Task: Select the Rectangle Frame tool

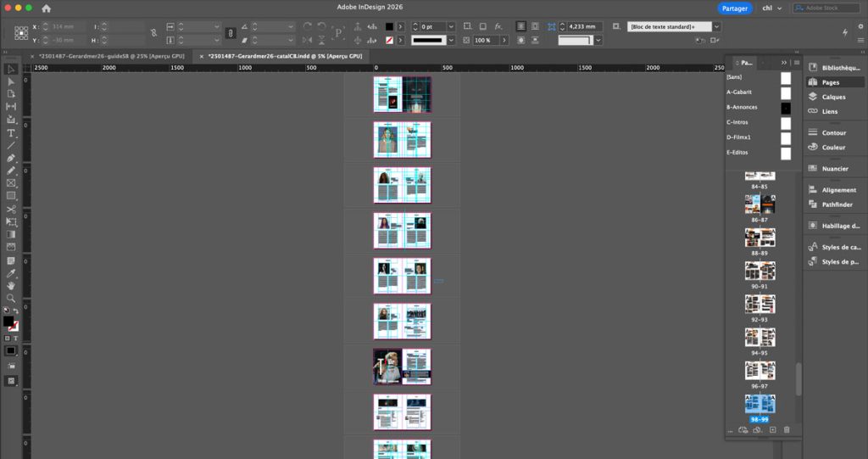Action: pos(10,183)
